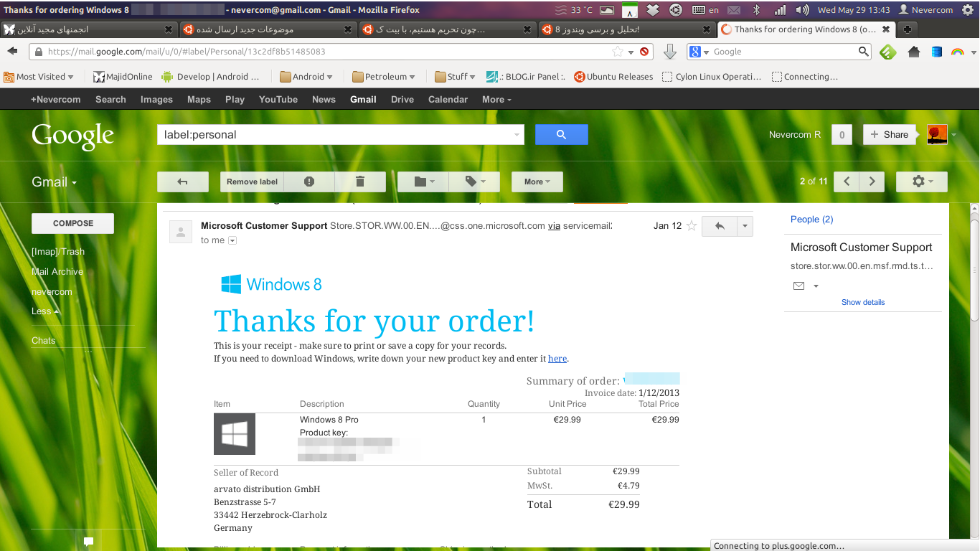Open Google+ notifications counter

point(842,134)
